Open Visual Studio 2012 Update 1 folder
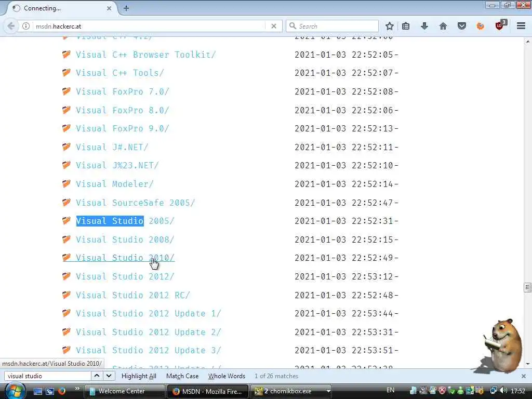Screen dimensions: 532x399 tap(148, 314)
